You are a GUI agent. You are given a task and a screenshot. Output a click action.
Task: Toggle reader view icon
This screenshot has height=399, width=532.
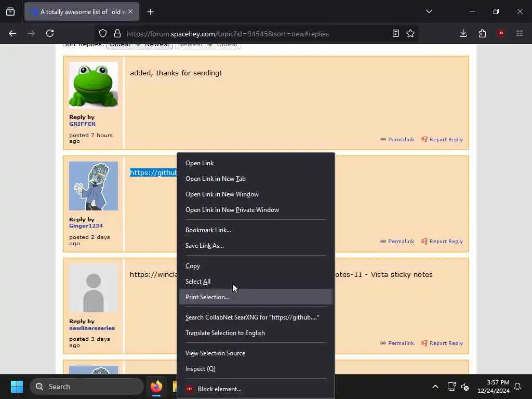click(395, 33)
